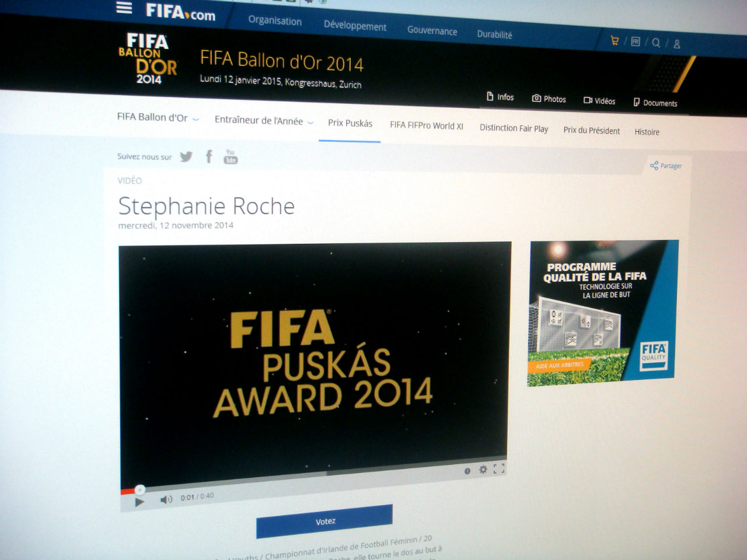Go to Distinction Fair Play
This screenshot has height=560, width=747.
pos(514,128)
